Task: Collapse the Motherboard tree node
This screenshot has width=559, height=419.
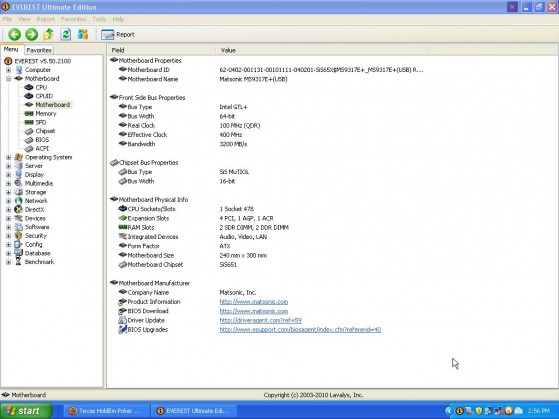Action: (x=8, y=79)
